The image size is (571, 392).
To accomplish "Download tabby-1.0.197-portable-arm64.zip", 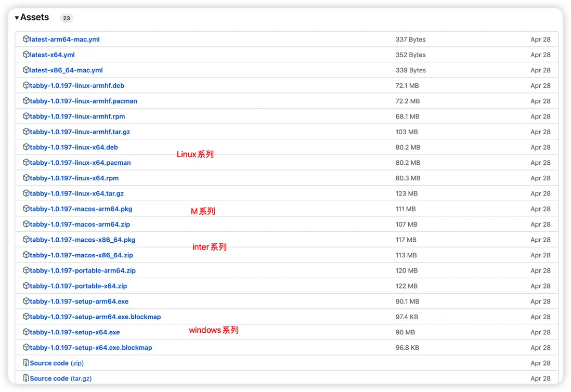I will point(83,270).
